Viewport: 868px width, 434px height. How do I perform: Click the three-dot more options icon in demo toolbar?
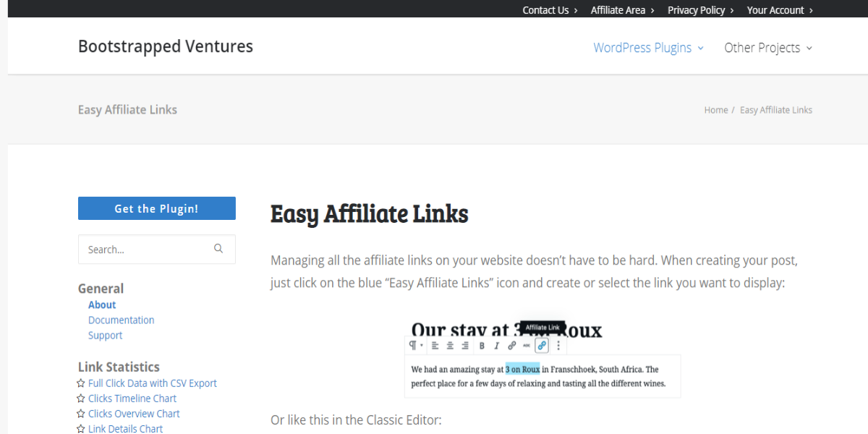(x=558, y=345)
